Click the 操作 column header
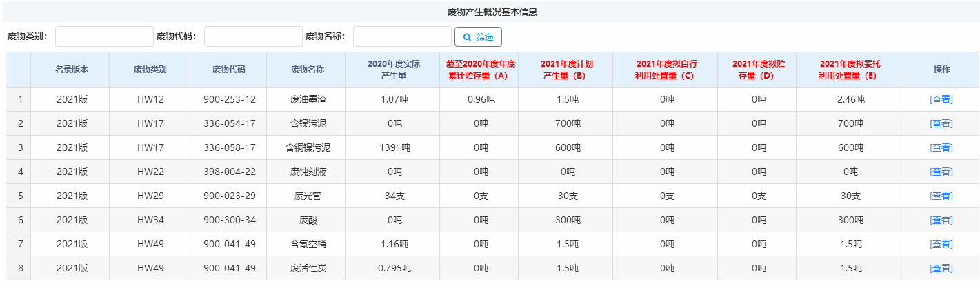This screenshot has width=980, height=288. (941, 70)
